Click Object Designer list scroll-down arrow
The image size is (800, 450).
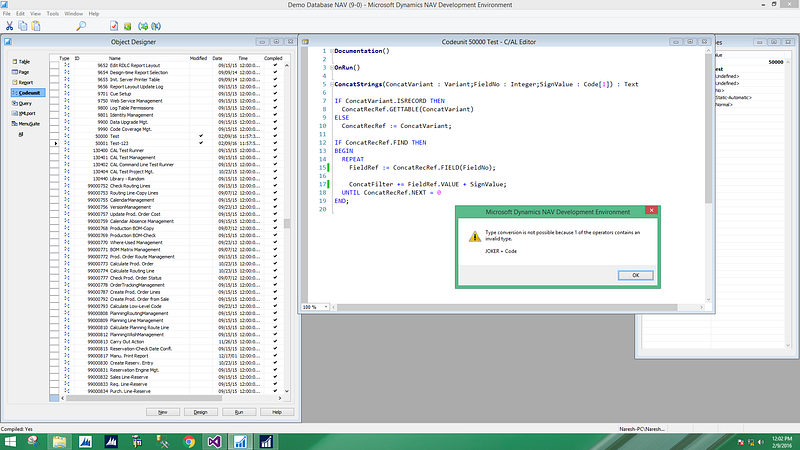point(287,391)
